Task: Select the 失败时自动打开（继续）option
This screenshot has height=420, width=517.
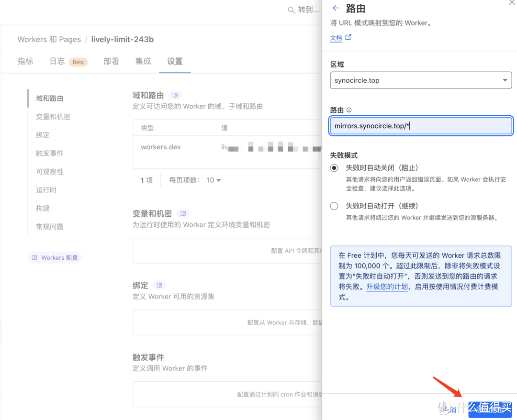Action: pyautogui.click(x=334, y=206)
